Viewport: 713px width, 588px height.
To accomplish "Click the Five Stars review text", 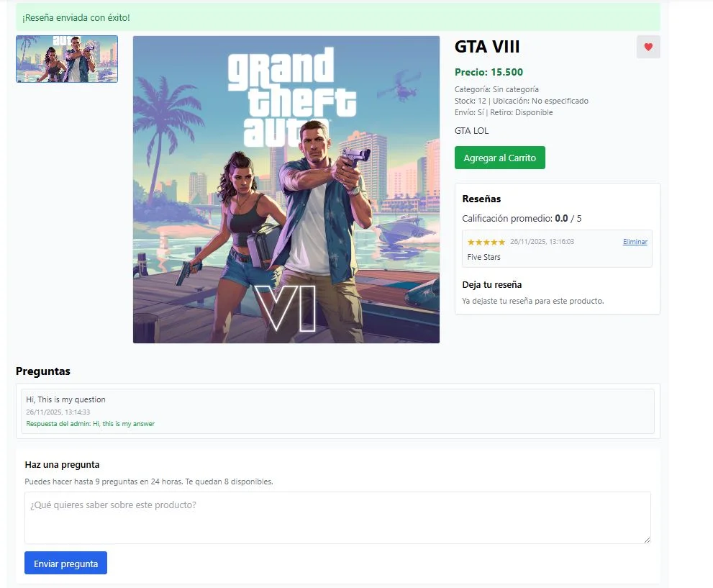I will [x=483, y=257].
